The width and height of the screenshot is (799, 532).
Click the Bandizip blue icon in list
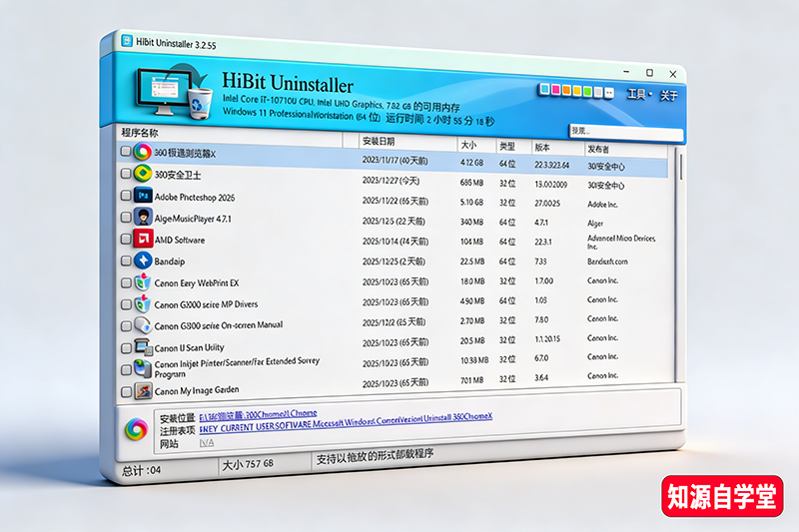point(142,261)
